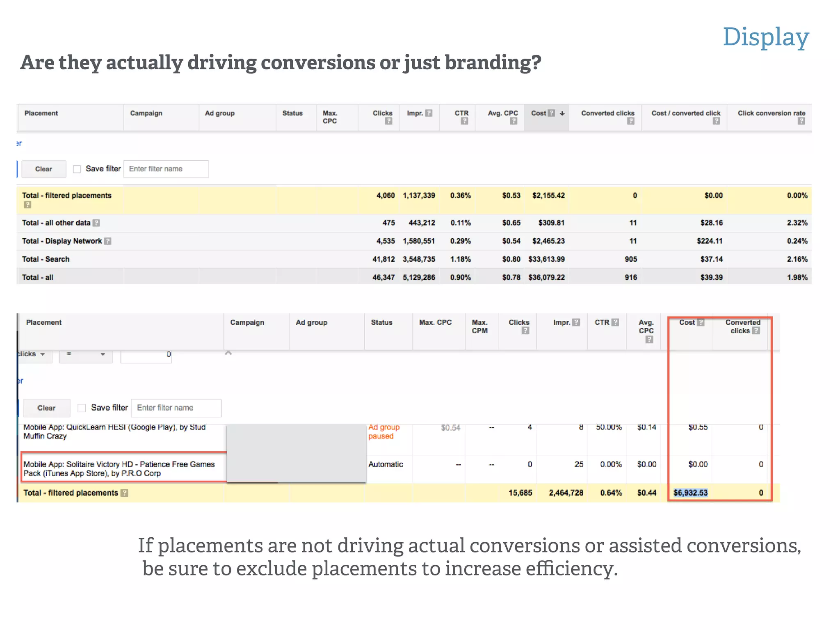
Task: Sort by Campaign column in bottom table
Action: (247, 322)
